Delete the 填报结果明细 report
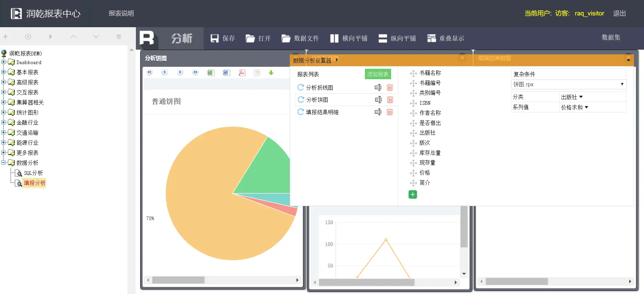Image resolution: width=644 pixels, height=294 pixels. [x=390, y=112]
